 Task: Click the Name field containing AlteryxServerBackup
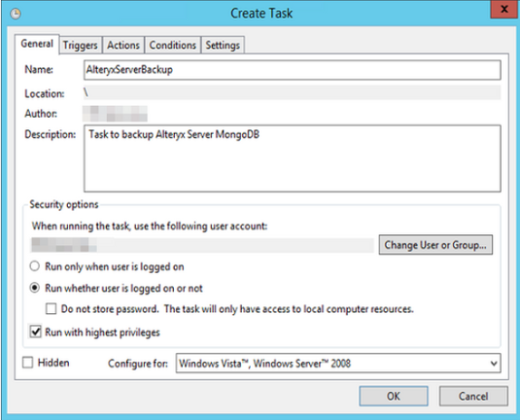(293, 70)
